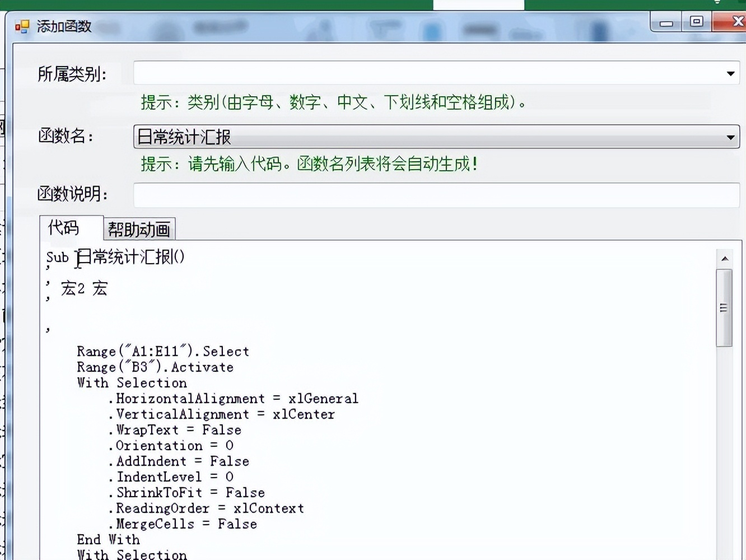Screen dimensions: 746x560
Task: Click the Range("A1:E11").Select code line
Action: 162,351
